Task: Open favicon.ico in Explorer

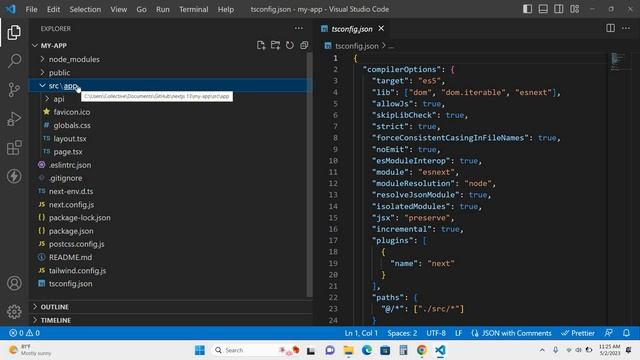Action: [71, 112]
